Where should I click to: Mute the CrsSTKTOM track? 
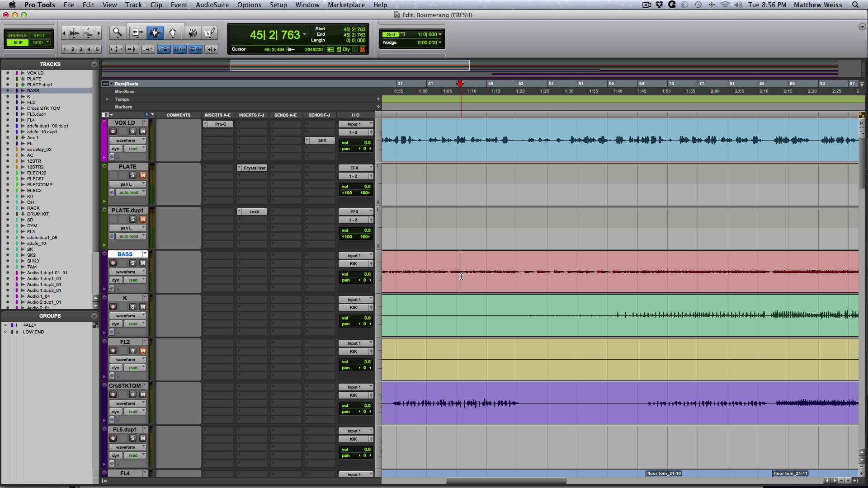pos(142,394)
